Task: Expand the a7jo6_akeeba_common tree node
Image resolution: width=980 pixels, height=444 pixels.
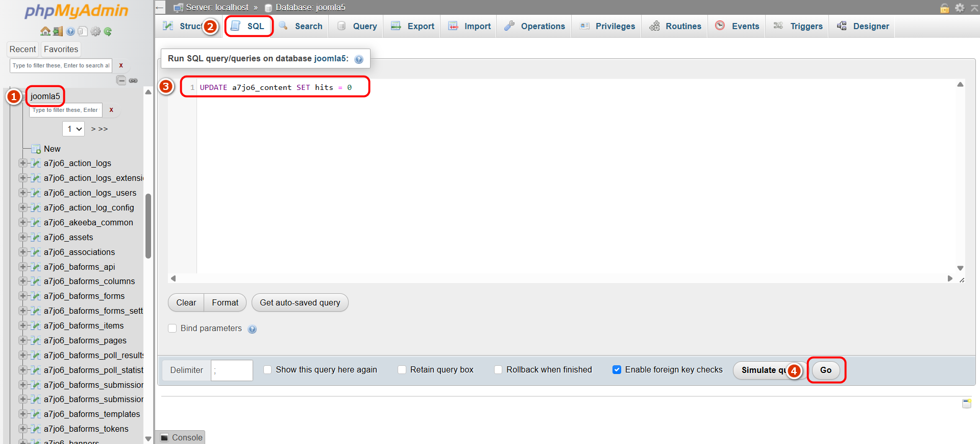Action: tap(22, 222)
